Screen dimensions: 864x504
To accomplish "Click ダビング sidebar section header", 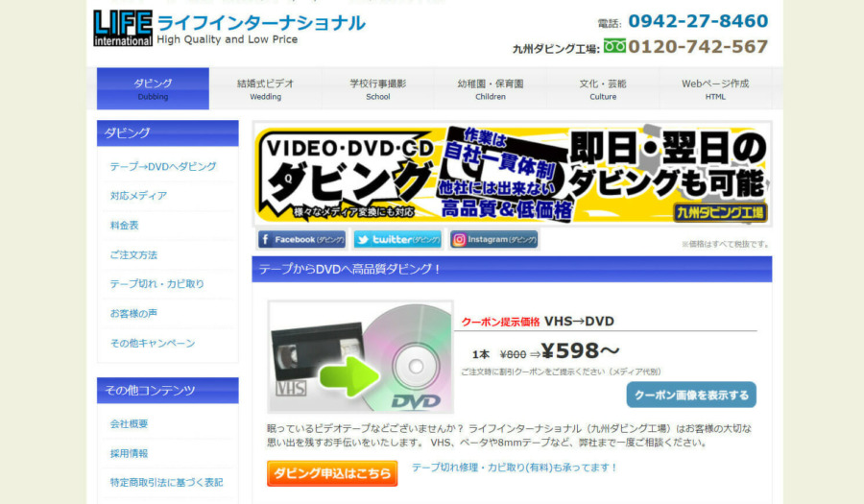I will [167, 133].
